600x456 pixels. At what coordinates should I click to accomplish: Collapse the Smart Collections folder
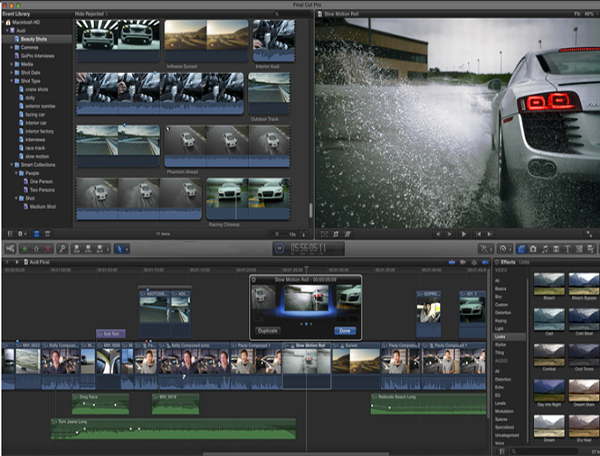pos(11,165)
